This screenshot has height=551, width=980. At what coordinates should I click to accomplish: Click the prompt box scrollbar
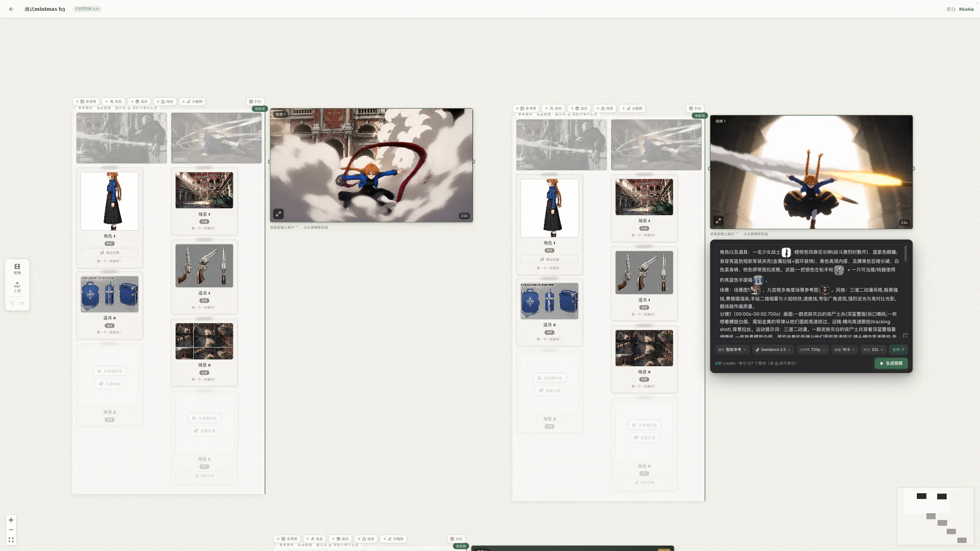(x=905, y=254)
